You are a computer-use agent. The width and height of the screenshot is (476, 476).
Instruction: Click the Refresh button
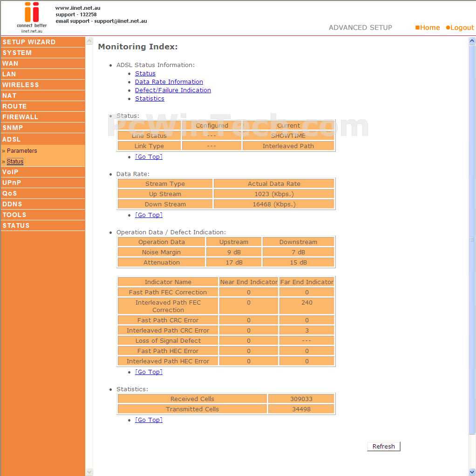[x=383, y=446]
